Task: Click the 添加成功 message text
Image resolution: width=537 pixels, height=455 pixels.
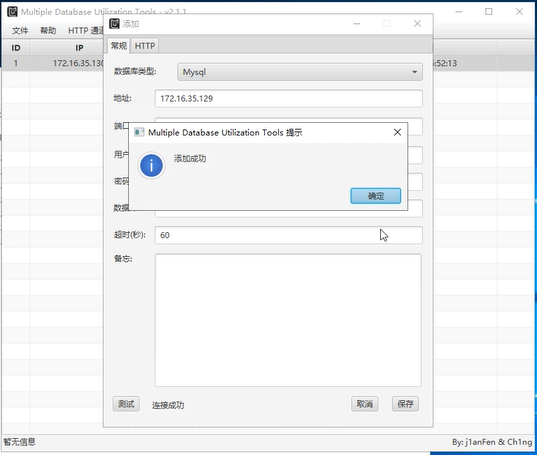Action: pyautogui.click(x=190, y=159)
